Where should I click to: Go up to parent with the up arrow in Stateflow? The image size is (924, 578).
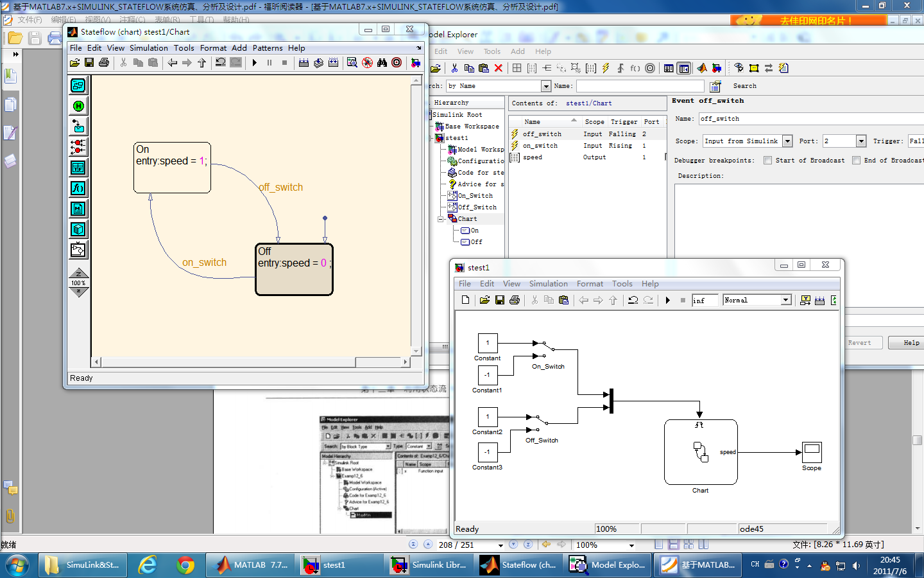point(201,63)
